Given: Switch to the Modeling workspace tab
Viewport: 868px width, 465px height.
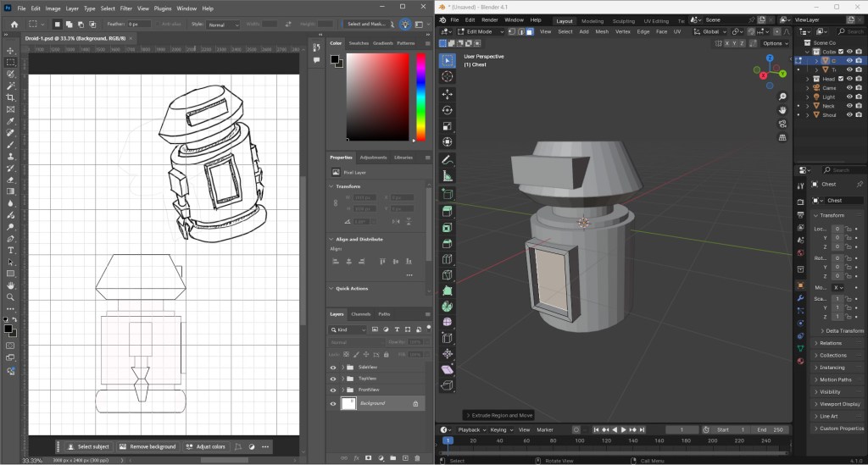Looking at the screenshot, I should point(593,20).
